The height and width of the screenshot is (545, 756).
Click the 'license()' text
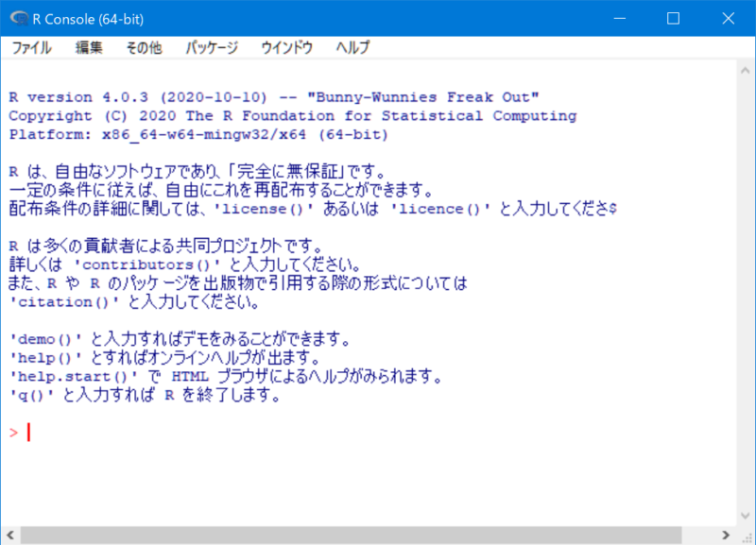click(264, 209)
